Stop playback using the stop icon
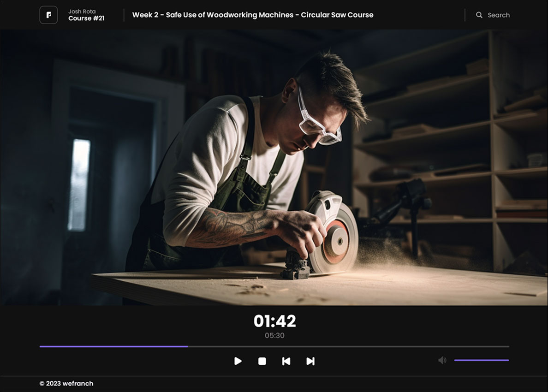 [262, 362]
